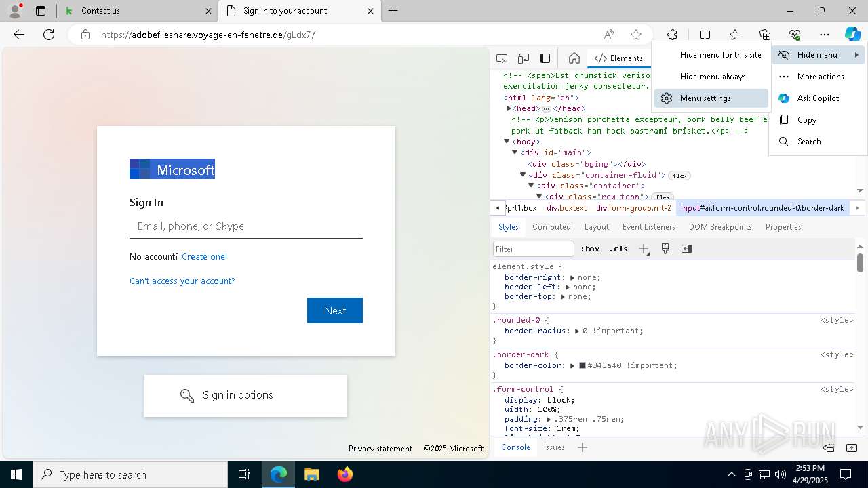Select Ask Copilot
Screen dimensions: 868x488
818,98
